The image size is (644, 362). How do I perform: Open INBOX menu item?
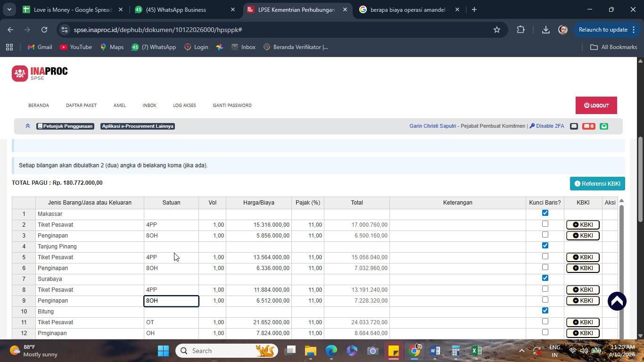(149, 106)
